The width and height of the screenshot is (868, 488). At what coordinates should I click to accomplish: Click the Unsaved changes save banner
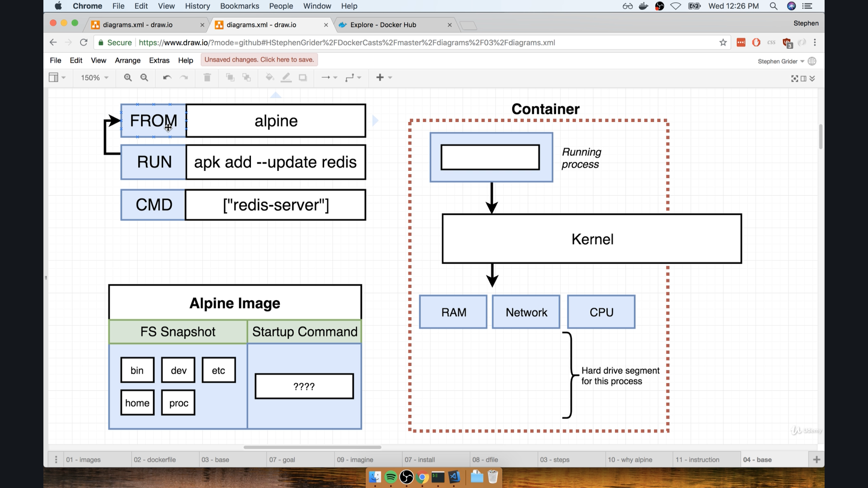[x=259, y=59]
